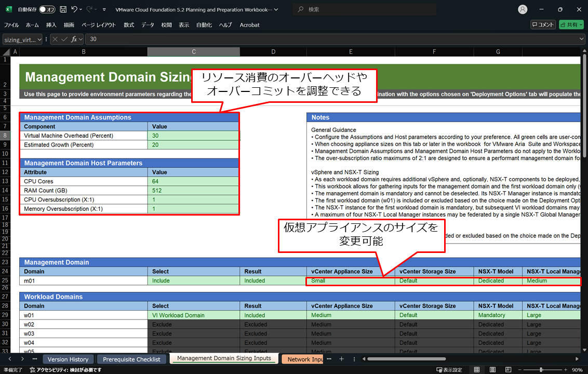Screen dimensions: 588x374
Task: Switch to Prerequisite Checklist sheet tab
Action: pyautogui.click(x=131, y=359)
